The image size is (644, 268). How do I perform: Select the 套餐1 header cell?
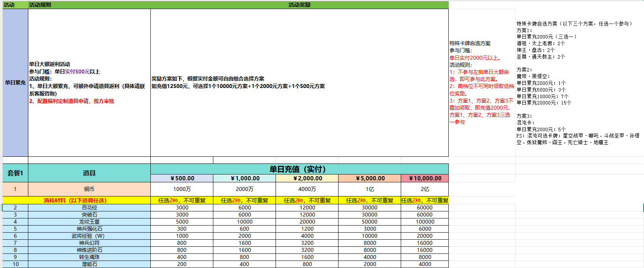(15, 173)
